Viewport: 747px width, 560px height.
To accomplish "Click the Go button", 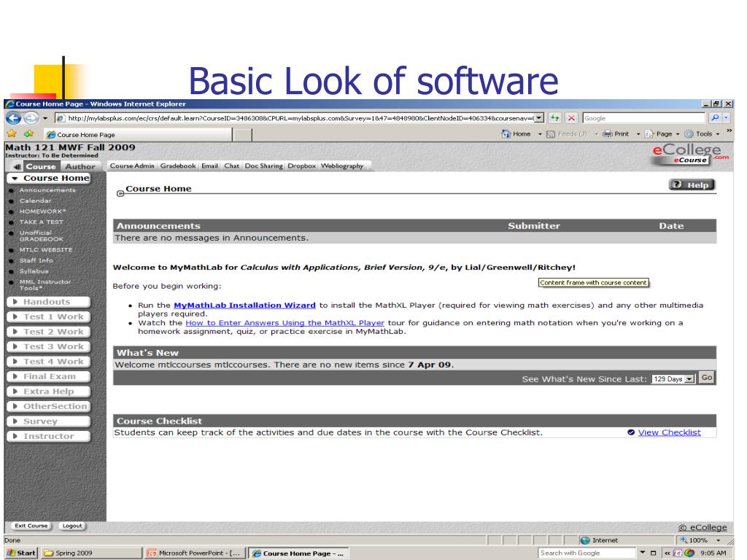I will click(707, 378).
